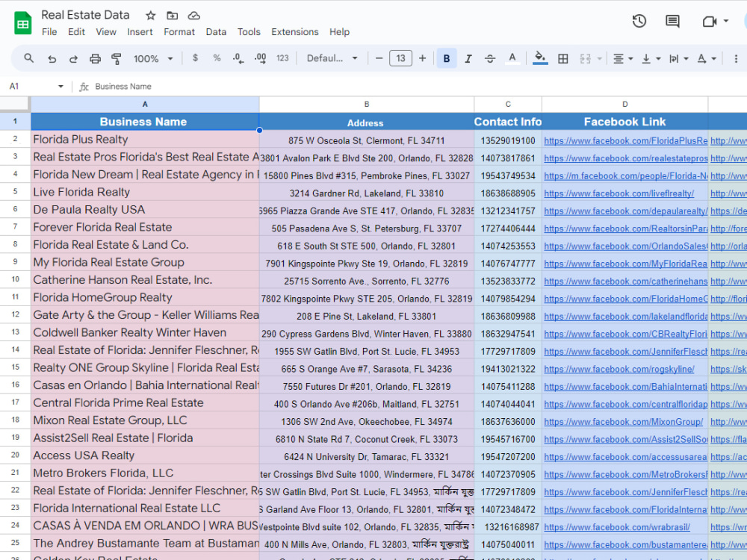747x560 pixels.
Task: Toggle strikethrough formatting
Action: 490,58
